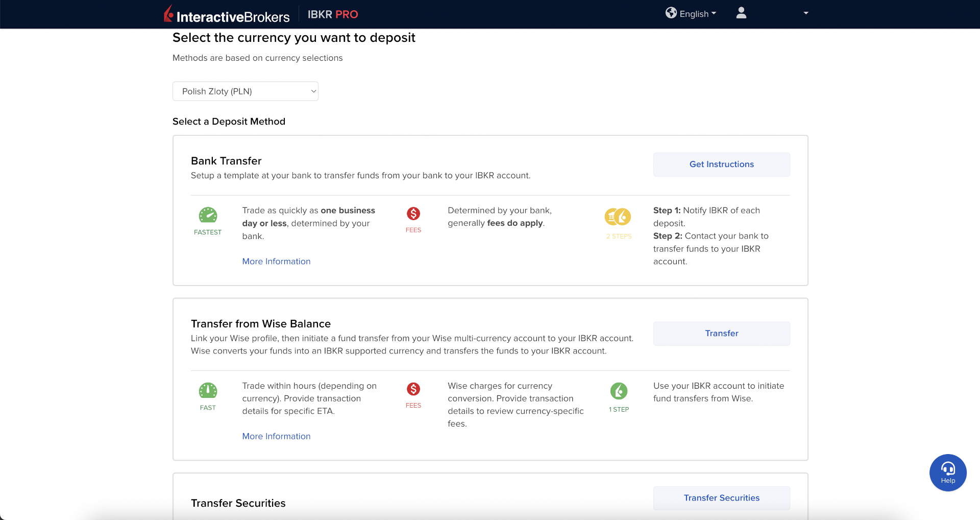
Task: Click the IBKR PRO header label
Action: coord(333,14)
